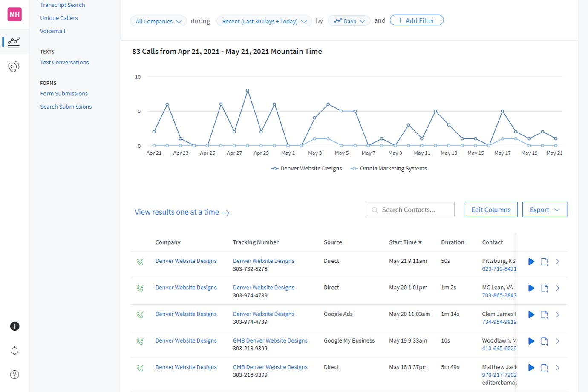This screenshot has height=392, width=588.
Task: Click inbound call icon for May 19 9:33am row
Action: (x=140, y=341)
